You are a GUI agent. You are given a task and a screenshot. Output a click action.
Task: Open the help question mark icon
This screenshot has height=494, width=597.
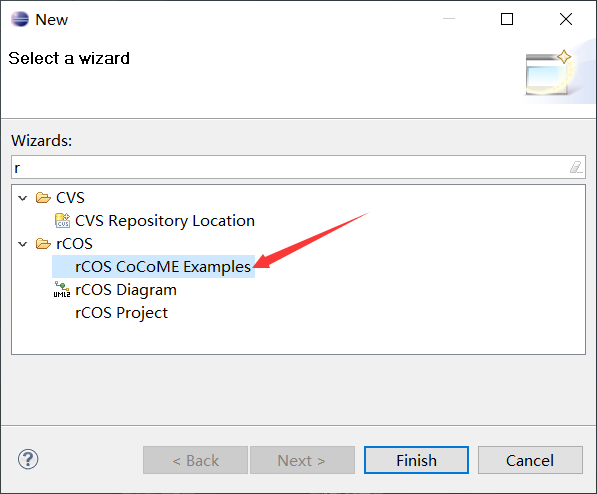(28, 459)
